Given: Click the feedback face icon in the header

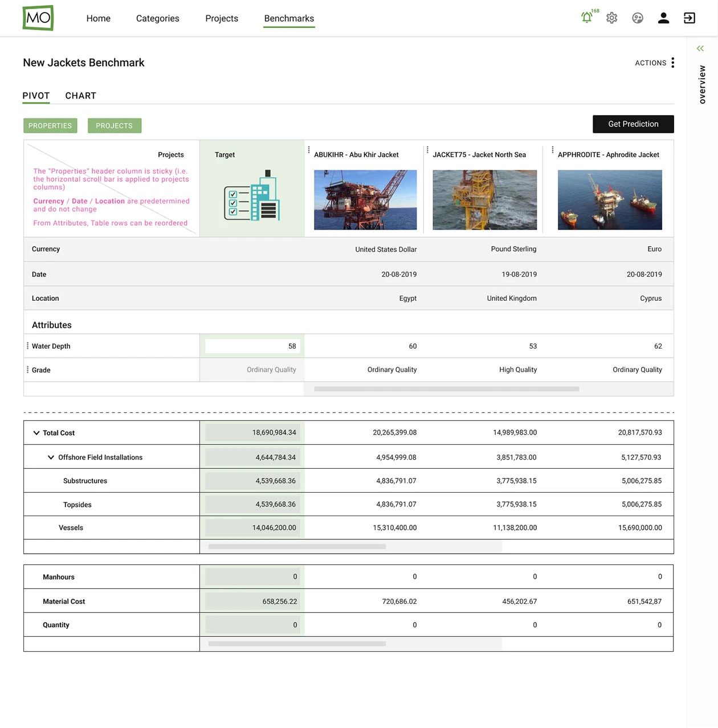Looking at the screenshot, I should 637,18.
